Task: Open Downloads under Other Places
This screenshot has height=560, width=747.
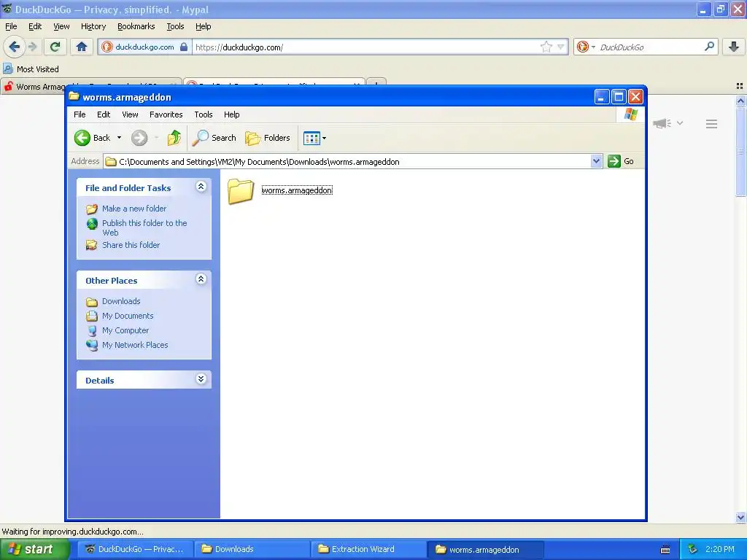Action: click(x=121, y=301)
